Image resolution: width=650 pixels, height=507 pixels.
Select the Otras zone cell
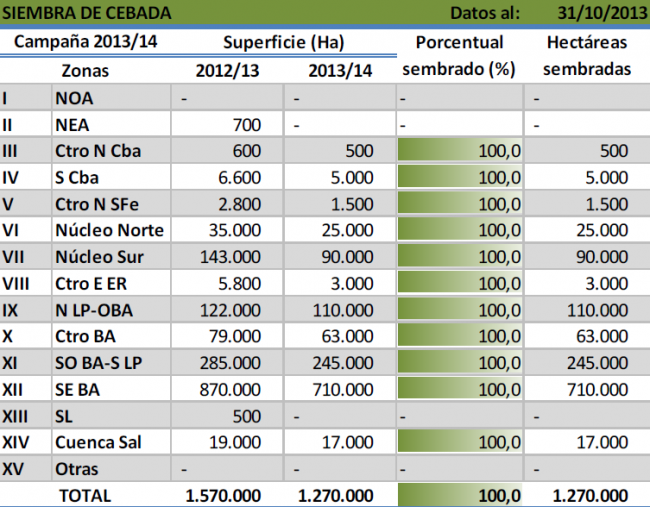tap(78, 468)
